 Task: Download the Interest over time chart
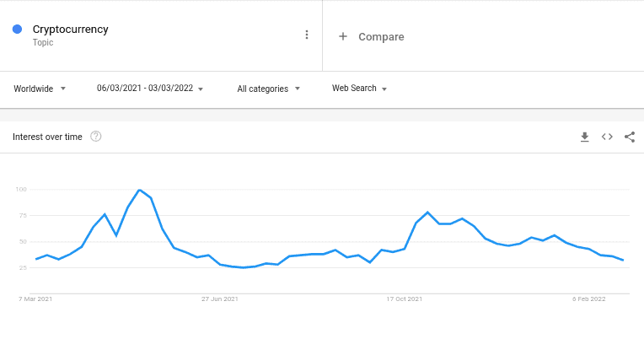585,137
